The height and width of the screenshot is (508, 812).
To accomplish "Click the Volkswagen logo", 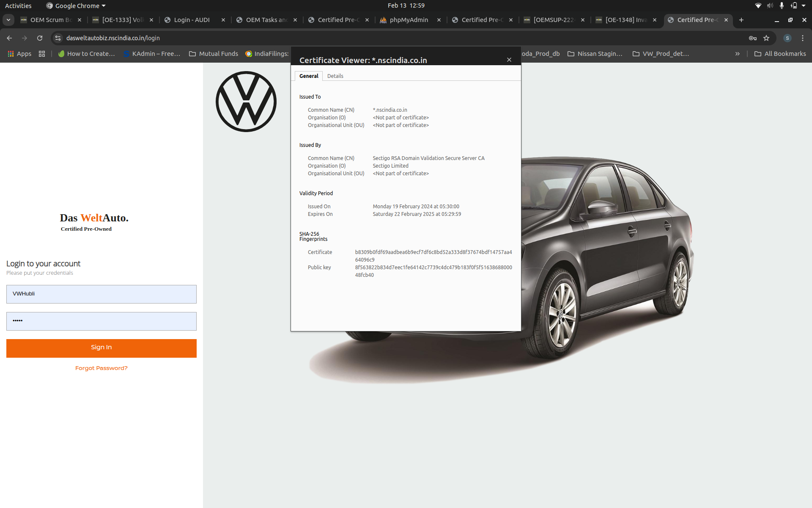I will tap(246, 102).
